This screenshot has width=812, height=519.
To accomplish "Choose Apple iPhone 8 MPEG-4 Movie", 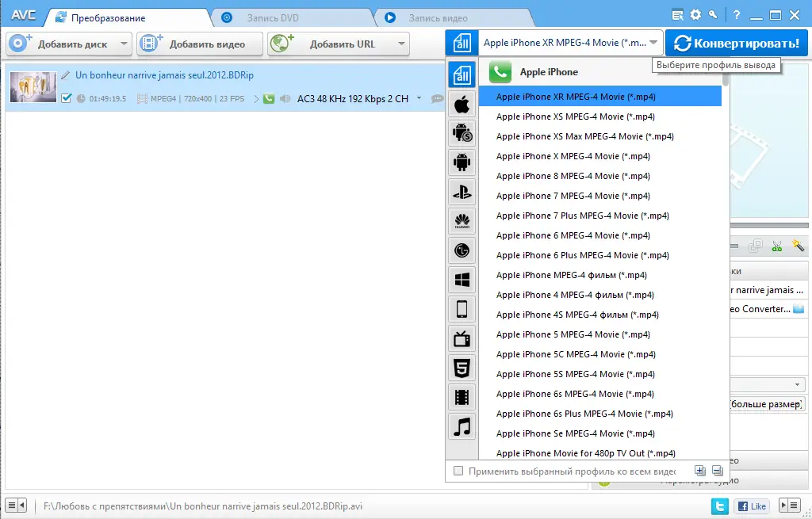I will tap(599, 176).
